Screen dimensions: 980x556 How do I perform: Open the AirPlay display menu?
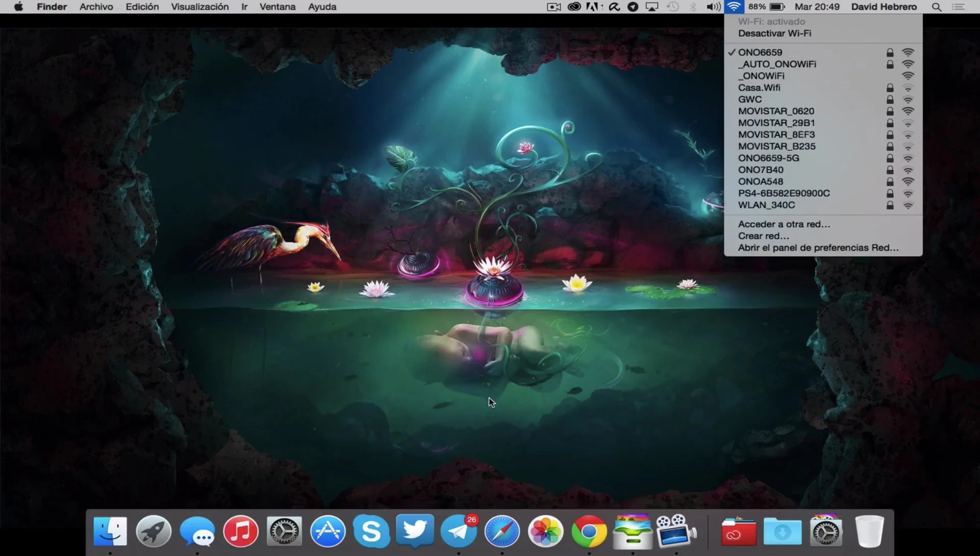coord(652,7)
